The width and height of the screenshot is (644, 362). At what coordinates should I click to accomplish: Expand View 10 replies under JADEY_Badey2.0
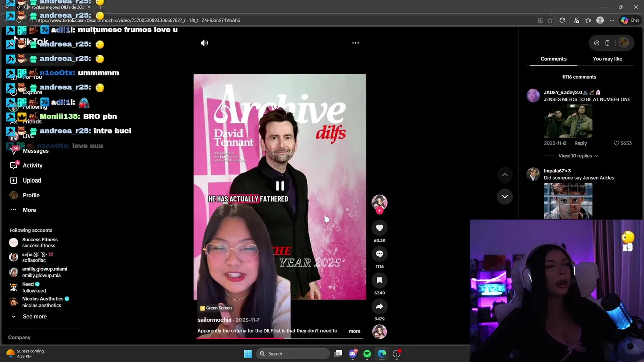[578, 156]
